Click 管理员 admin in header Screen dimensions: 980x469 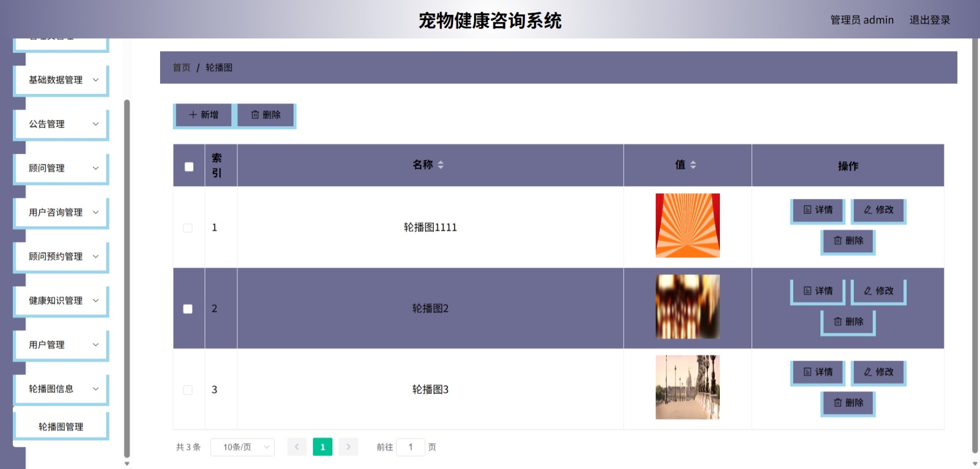coord(862,20)
